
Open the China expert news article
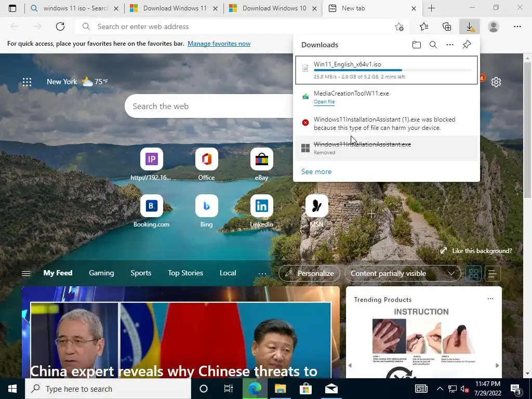[180, 332]
